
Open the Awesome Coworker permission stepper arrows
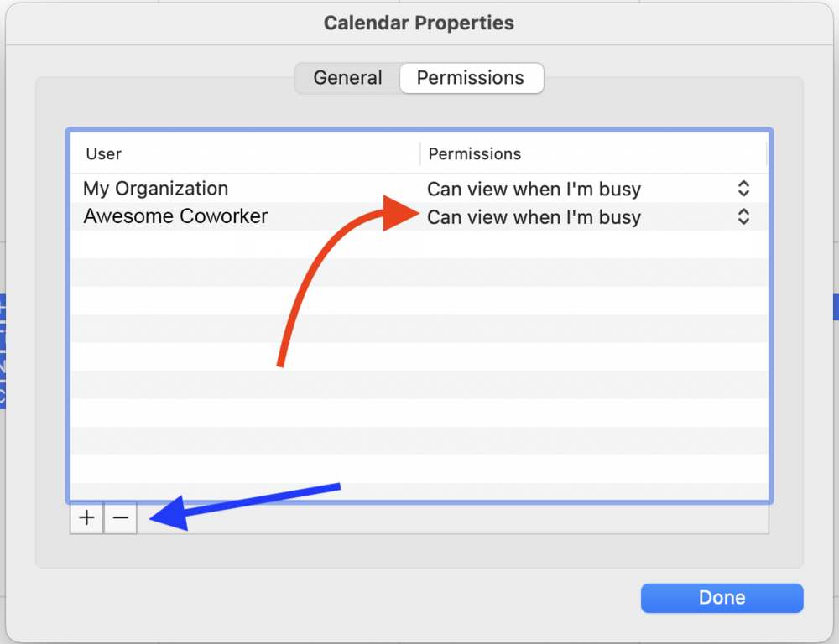coord(743,216)
